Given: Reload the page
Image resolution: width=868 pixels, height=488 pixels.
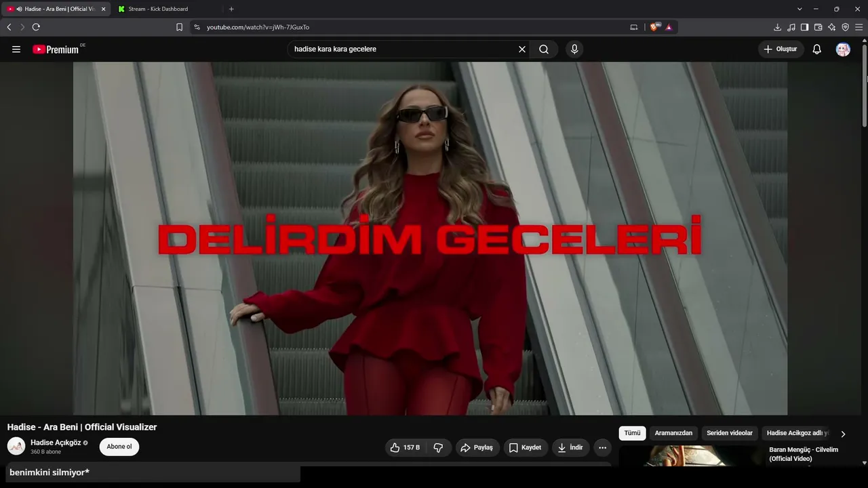Looking at the screenshot, I should pyautogui.click(x=36, y=27).
